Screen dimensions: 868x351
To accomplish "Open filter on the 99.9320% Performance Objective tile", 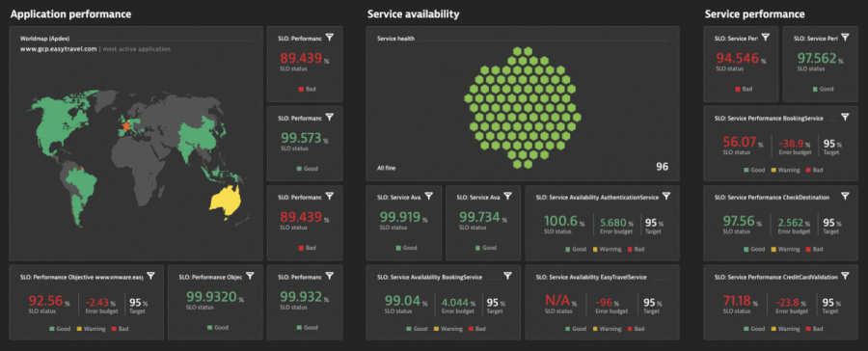I will point(250,276).
